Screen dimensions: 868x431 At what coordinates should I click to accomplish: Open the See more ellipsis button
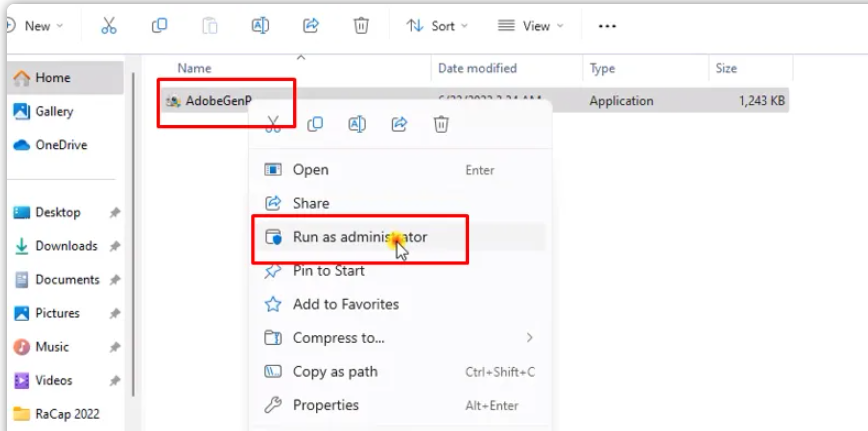pos(607,26)
